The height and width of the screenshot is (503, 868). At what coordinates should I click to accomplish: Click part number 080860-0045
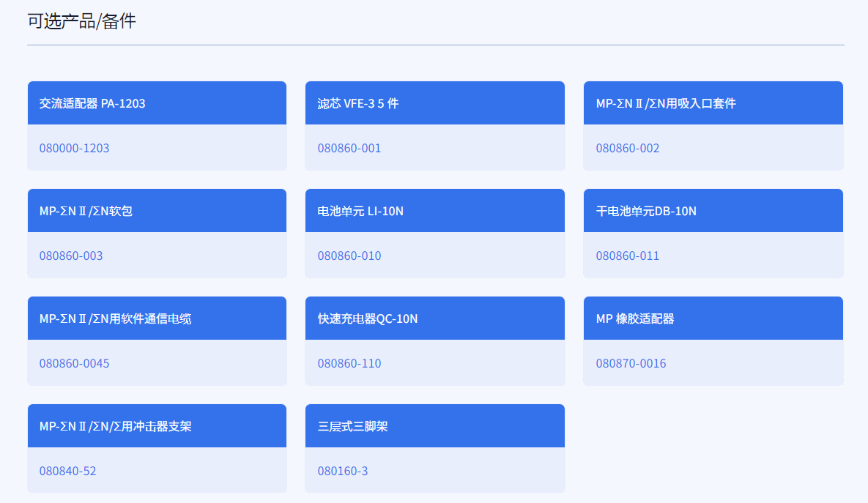(74, 363)
